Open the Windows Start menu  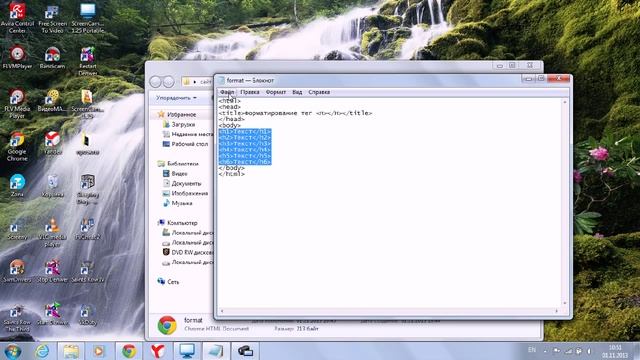(12, 351)
